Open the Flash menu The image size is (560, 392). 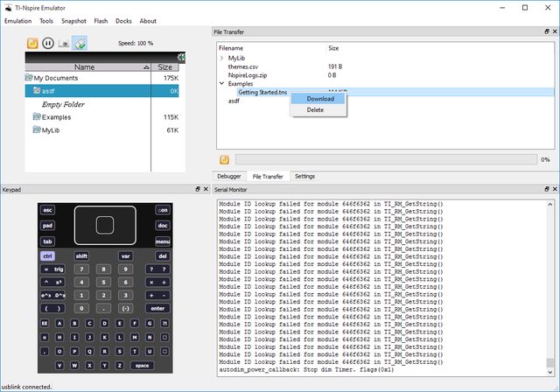point(101,21)
